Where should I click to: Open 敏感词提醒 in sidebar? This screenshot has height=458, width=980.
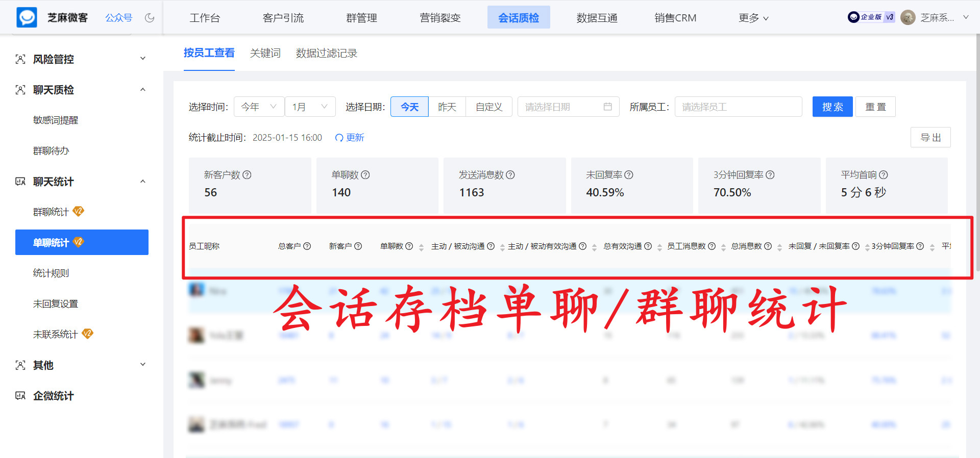click(56, 120)
